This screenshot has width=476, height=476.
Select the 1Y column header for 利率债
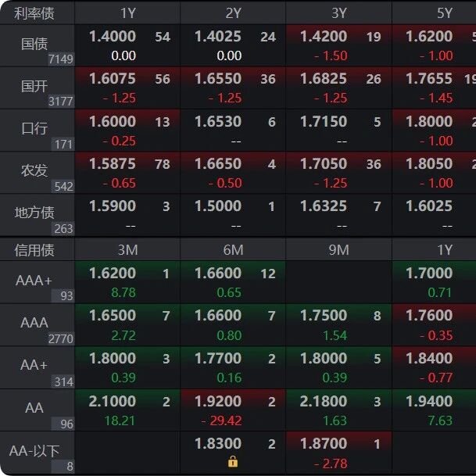pyautogui.click(x=128, y=13)
